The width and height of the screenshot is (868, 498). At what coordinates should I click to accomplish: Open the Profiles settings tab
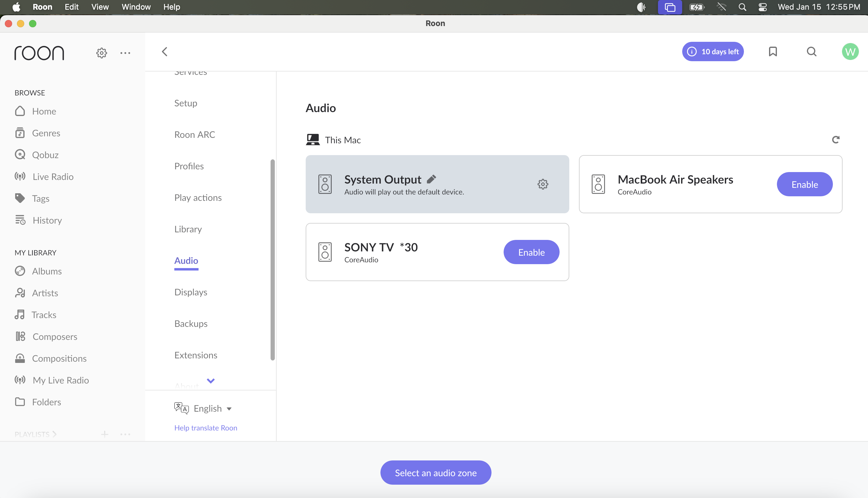pos(189,166)
